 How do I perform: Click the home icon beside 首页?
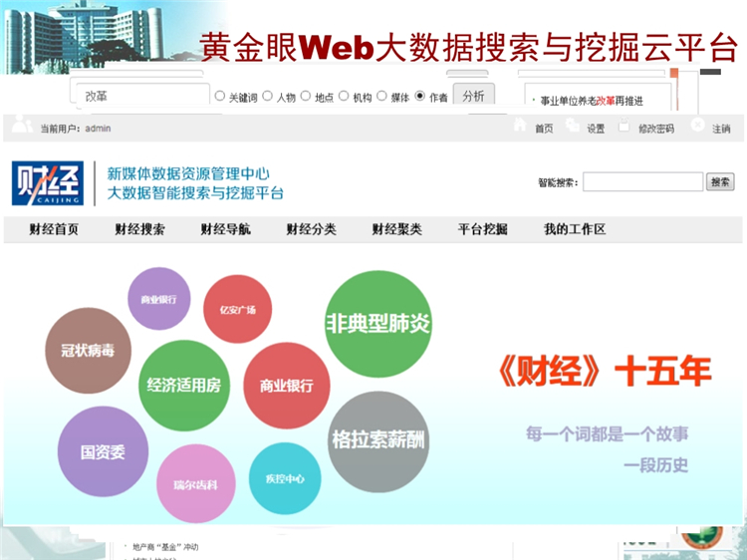click(520, 125)
